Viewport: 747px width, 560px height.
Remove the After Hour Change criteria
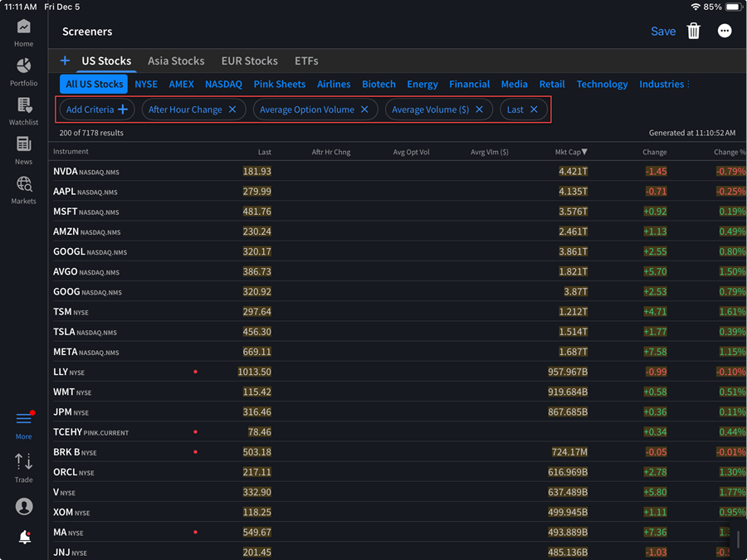[232, 110]
